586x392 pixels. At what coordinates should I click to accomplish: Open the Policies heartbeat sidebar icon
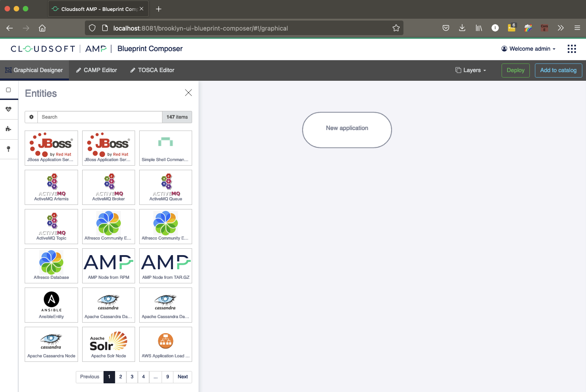tap(8, 110)
